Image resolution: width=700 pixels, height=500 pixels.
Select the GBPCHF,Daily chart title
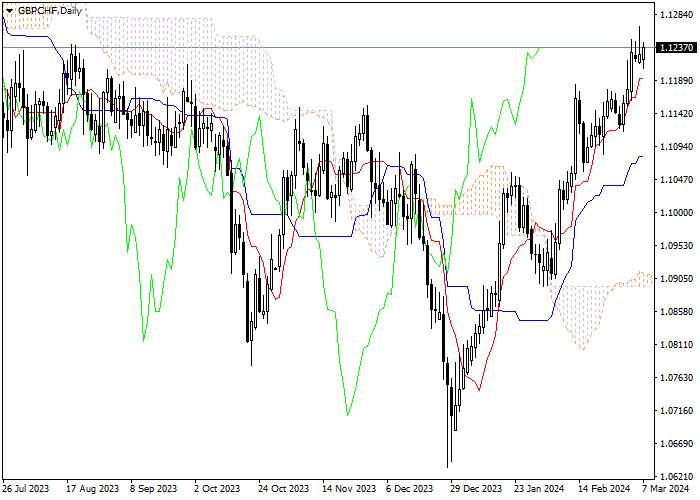click(x=50, y=11)
